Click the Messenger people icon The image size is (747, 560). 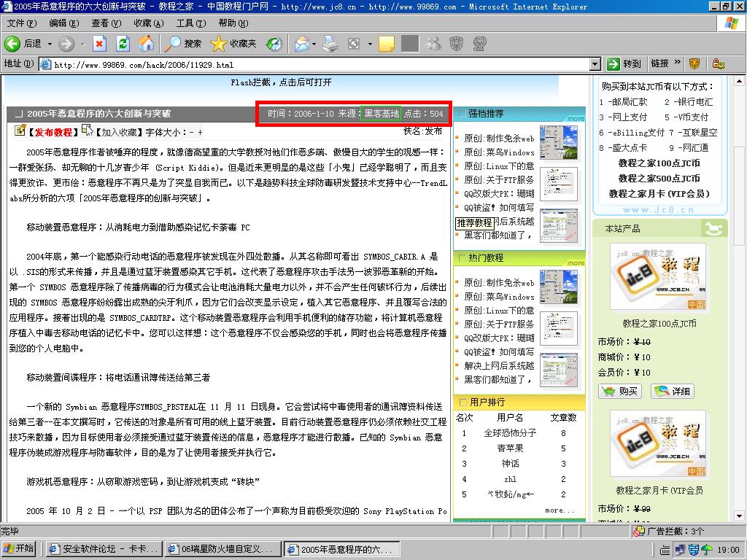pyautogui.click(x=433, y=44)
